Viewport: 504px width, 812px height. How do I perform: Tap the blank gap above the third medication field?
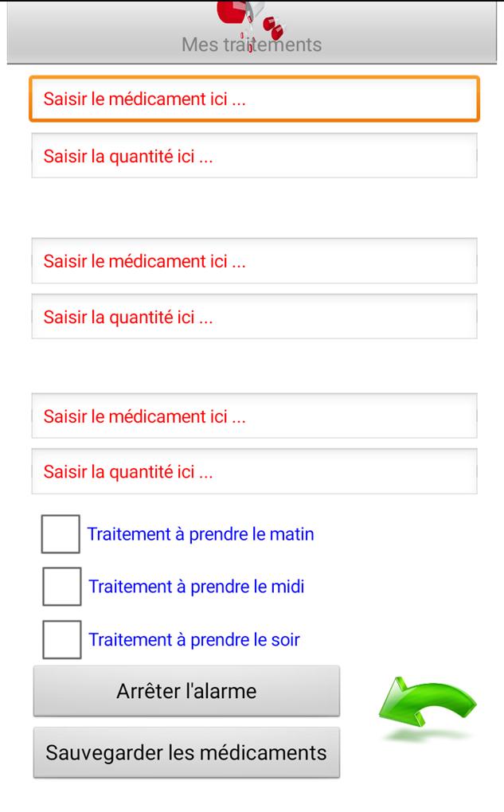click(254, 366)
